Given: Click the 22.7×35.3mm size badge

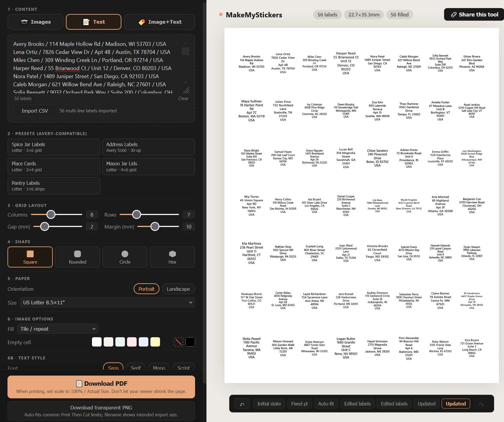Looking at the screenshot, I should [364, 15].
